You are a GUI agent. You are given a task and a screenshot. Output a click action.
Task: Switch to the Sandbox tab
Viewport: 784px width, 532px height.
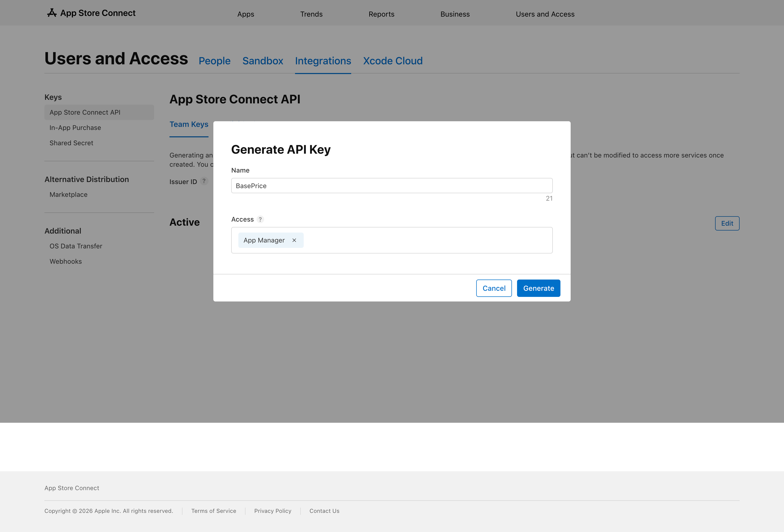263,61
